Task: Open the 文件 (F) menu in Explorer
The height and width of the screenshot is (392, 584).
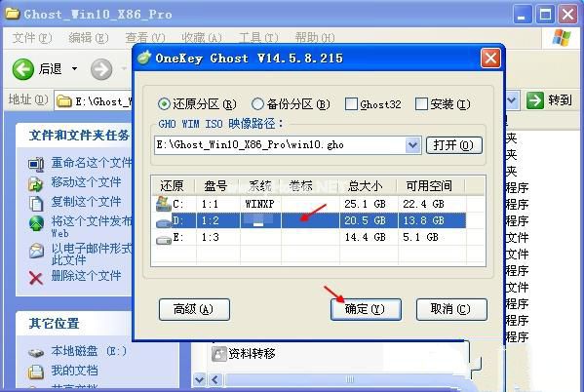Action: [32, 38]
